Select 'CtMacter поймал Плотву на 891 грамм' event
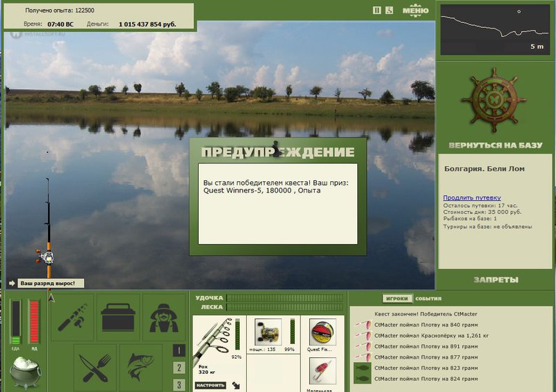Screen dimensions: 556x392 pyautogui.click(x=426, y=346)
